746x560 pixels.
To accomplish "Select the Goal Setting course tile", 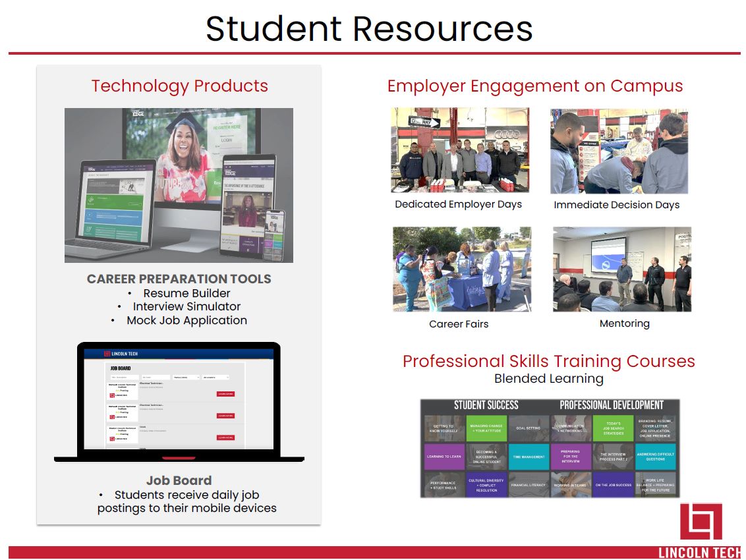I will pos(528,428).
